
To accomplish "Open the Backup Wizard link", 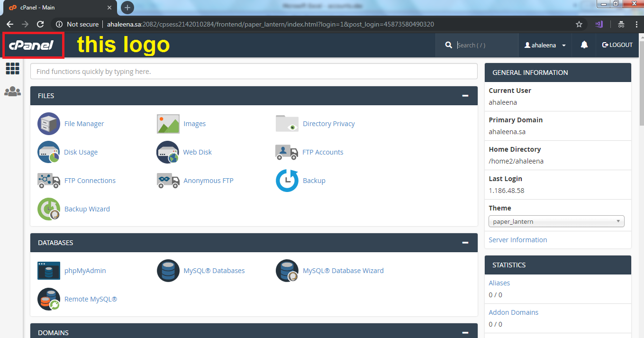I will 87,209.
